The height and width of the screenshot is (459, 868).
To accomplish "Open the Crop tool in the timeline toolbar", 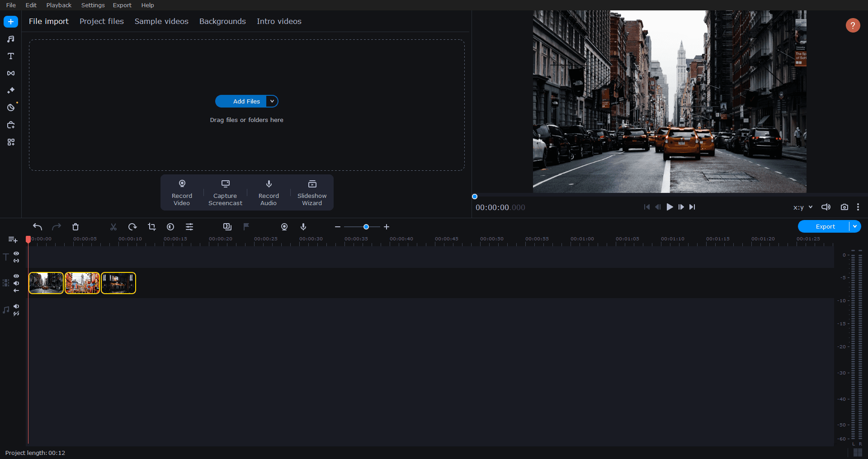I will [151, 227].
